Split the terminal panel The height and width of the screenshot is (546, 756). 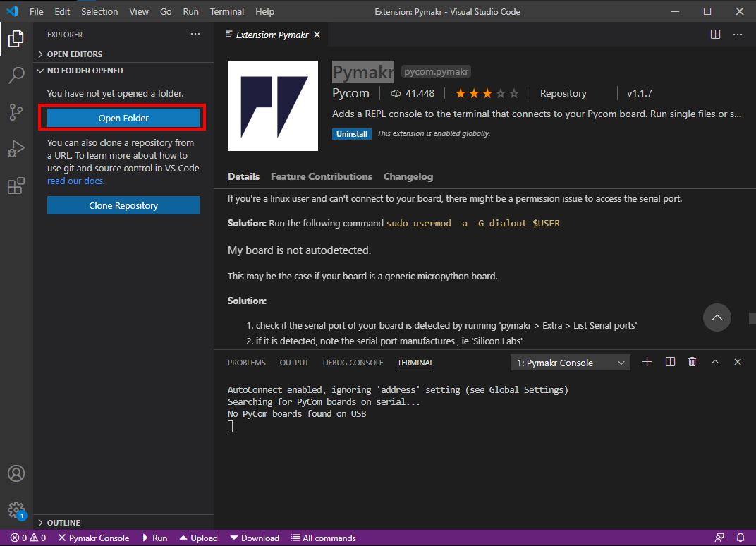[x=670, y=362]
